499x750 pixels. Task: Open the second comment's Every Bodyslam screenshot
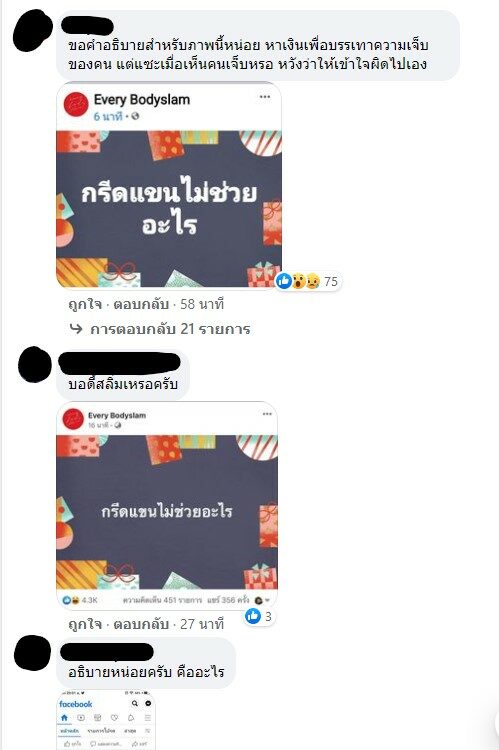[167, 505]
